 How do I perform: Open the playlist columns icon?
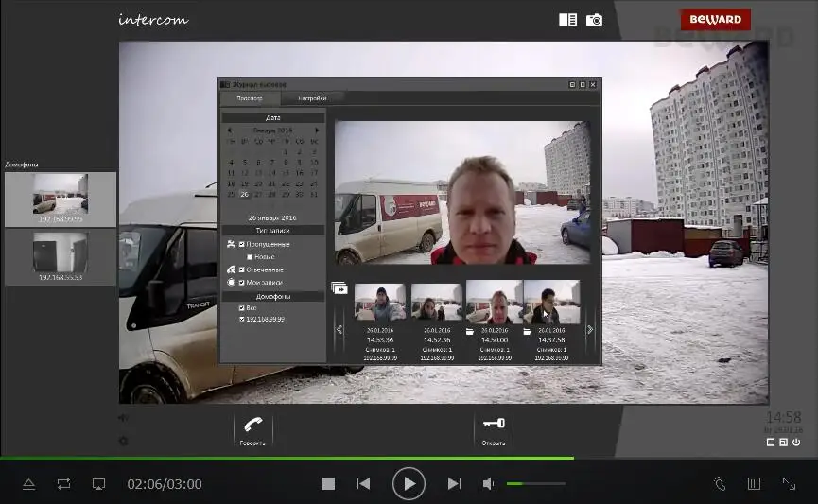click(x=754, y=483)
